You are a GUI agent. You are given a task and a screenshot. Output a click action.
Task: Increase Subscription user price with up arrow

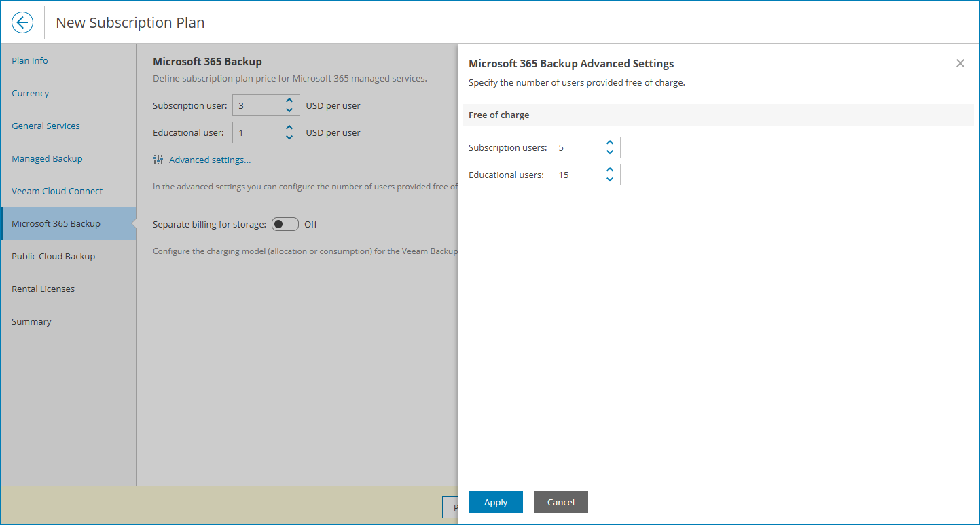289,101
